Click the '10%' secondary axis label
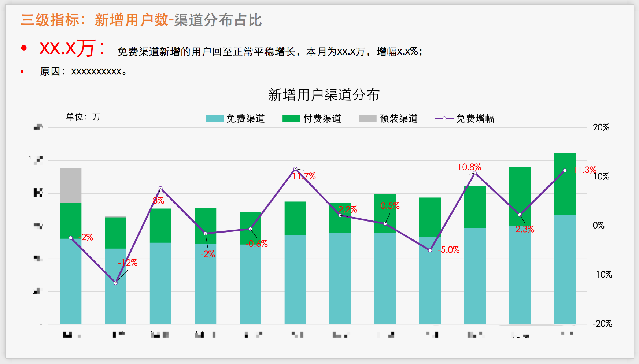 click(601, 177)
